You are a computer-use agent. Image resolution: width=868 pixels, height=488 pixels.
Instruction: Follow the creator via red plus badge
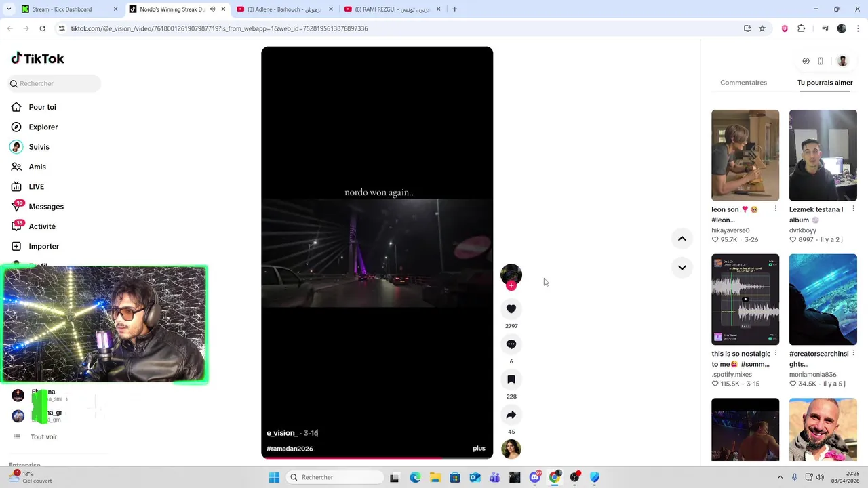point(511,286)
